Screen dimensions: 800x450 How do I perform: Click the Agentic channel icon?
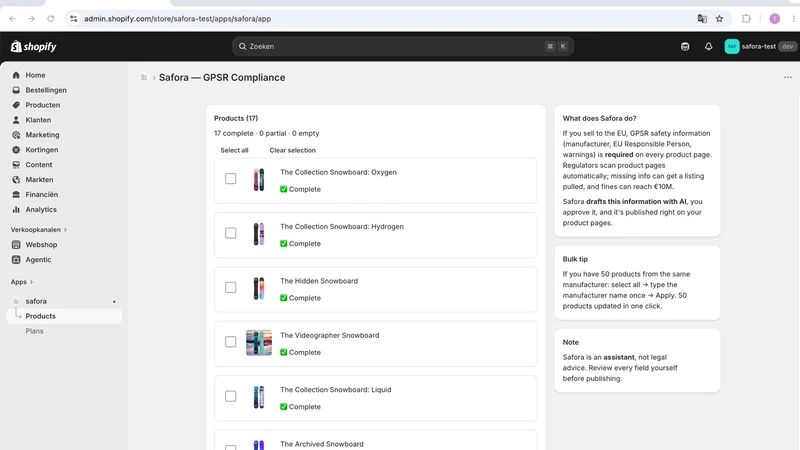click(16, 259)
